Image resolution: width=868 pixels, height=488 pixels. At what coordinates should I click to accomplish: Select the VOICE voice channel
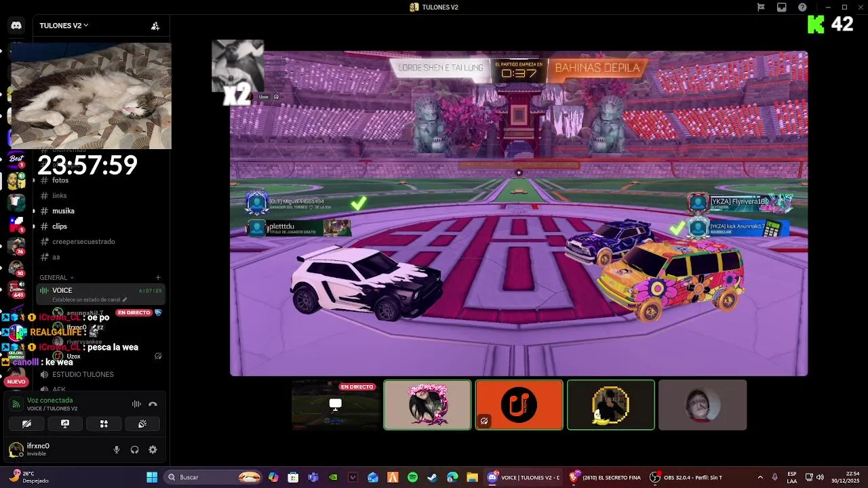pos(100,294)
